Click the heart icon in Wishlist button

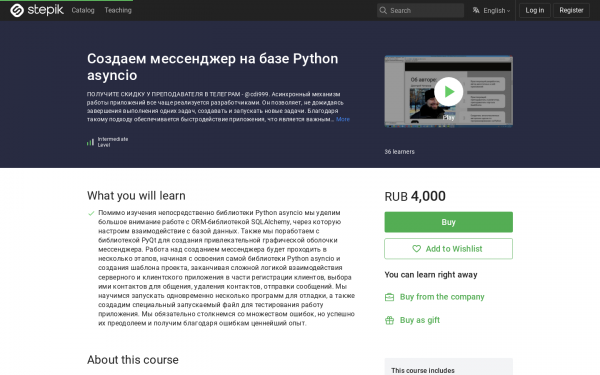(416, 249)
